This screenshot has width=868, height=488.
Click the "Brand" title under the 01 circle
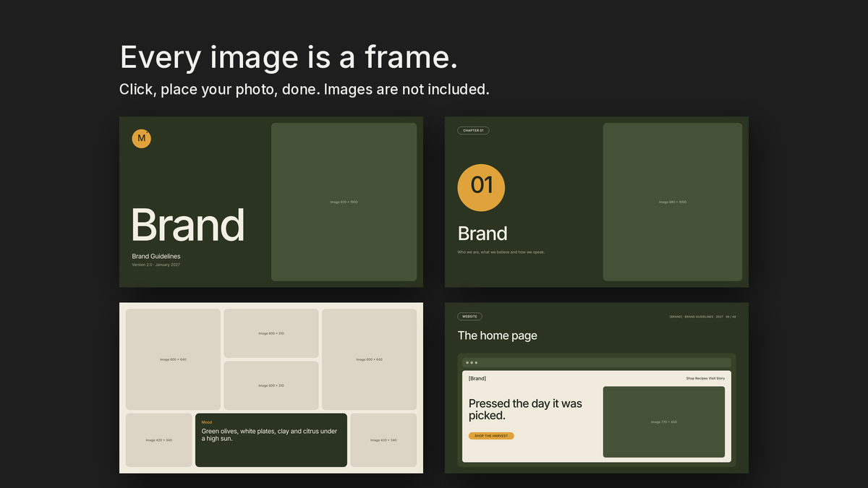(x=482, y=234)
